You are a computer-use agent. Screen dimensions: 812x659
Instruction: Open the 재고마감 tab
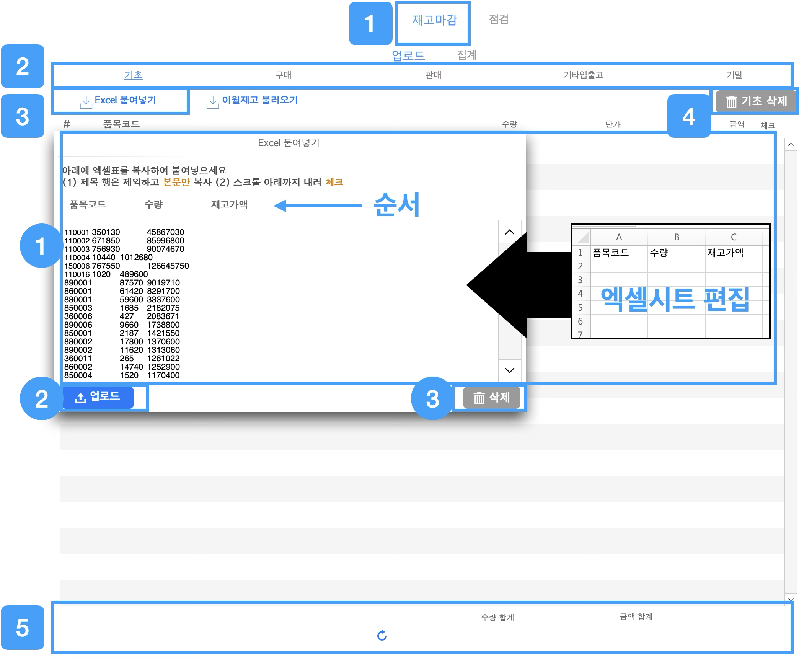pyautogui.click(x=434, y=20)
